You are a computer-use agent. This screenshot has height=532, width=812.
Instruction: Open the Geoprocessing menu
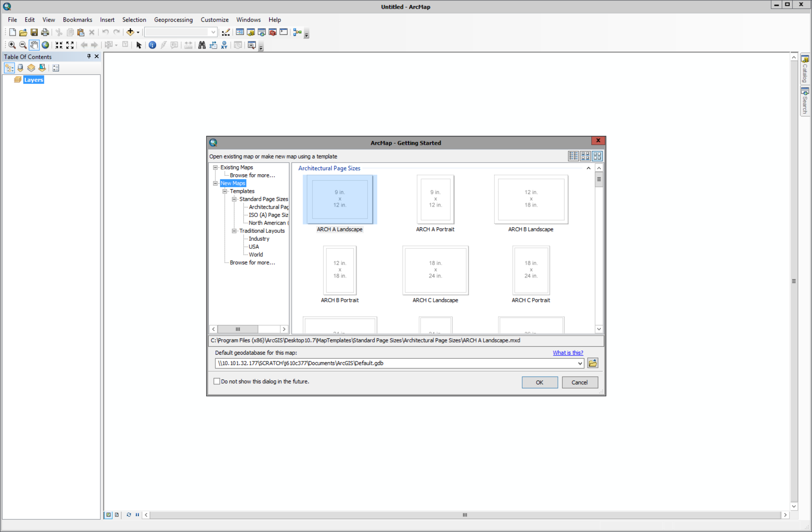pos(173,19)
